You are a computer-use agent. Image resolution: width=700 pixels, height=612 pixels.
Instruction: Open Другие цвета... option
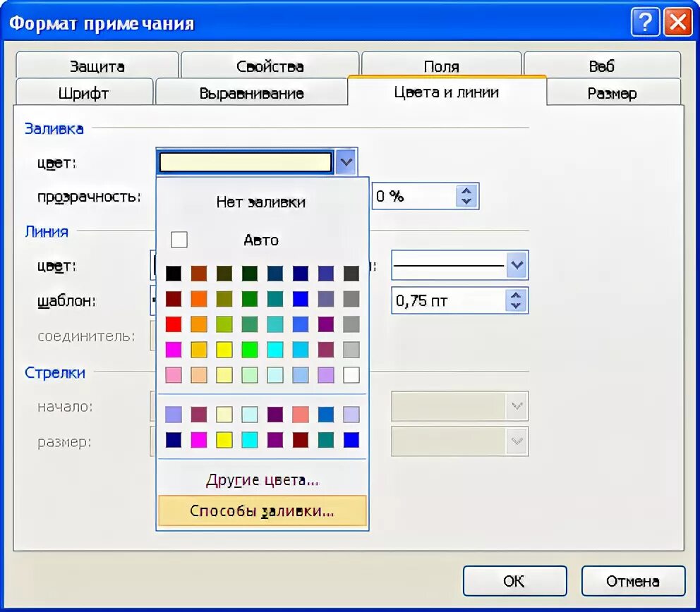[262, 480]
